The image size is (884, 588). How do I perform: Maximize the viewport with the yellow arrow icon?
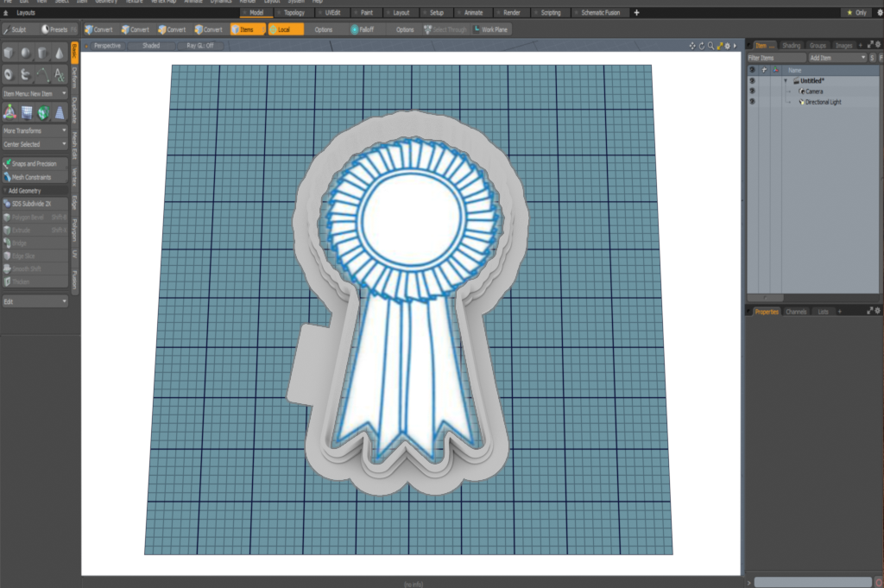pyautogui.click(x=719, y=46)
